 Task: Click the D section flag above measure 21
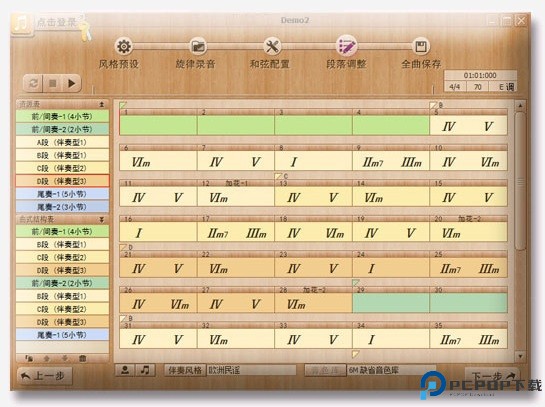coord(123,247)
